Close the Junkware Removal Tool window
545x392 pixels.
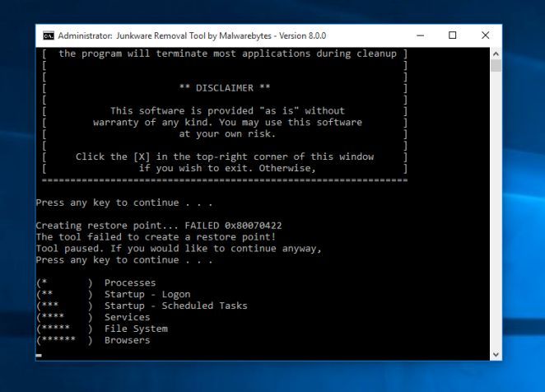pyautogui.click(x=485, y=35)
